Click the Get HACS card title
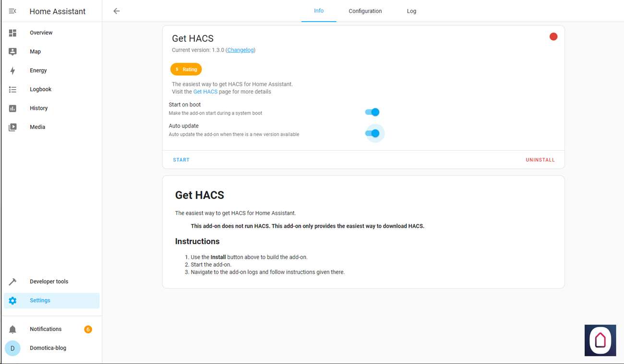Screen dimensions: 624x364 [192, 39]
